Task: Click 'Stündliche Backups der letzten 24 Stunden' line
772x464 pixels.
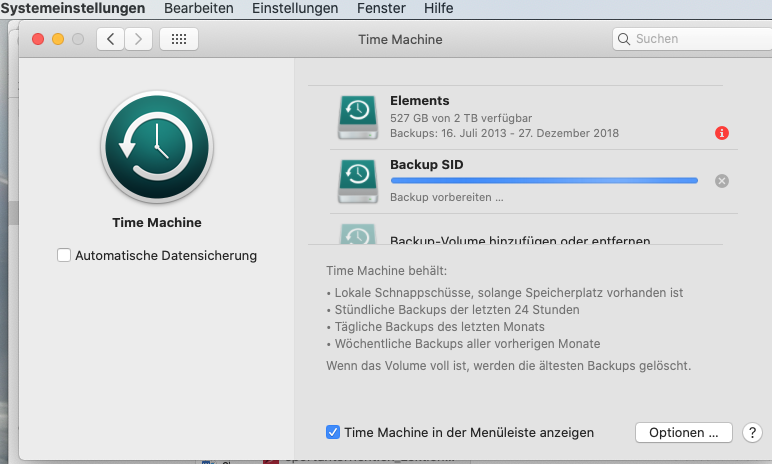Action: tap(453, 310)
